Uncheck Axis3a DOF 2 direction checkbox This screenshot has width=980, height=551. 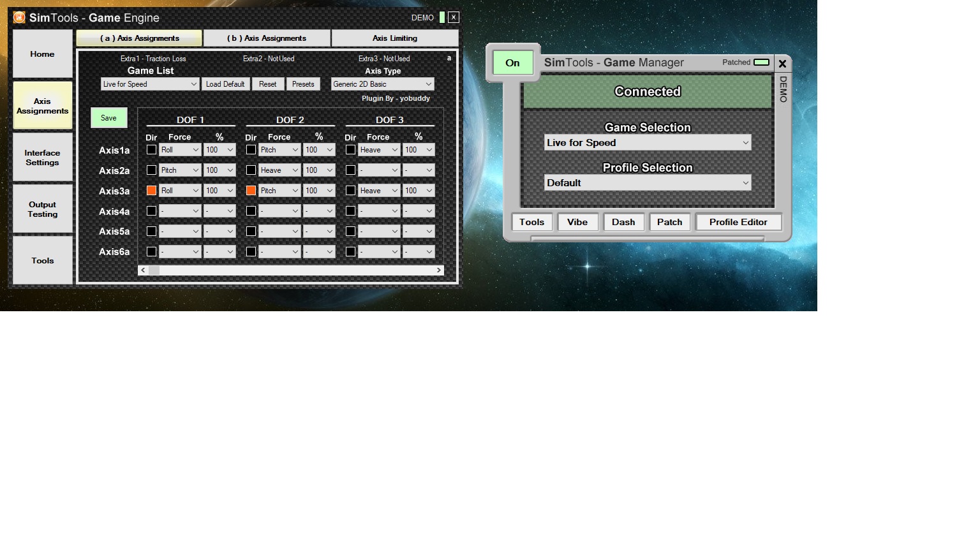click(251, 191)
